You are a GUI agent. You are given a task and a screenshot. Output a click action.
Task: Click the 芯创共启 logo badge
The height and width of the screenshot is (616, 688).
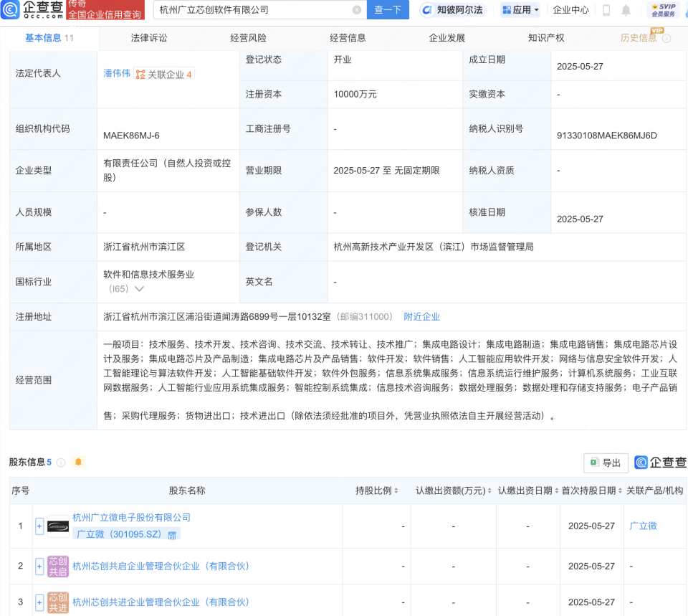pos(58,566)
